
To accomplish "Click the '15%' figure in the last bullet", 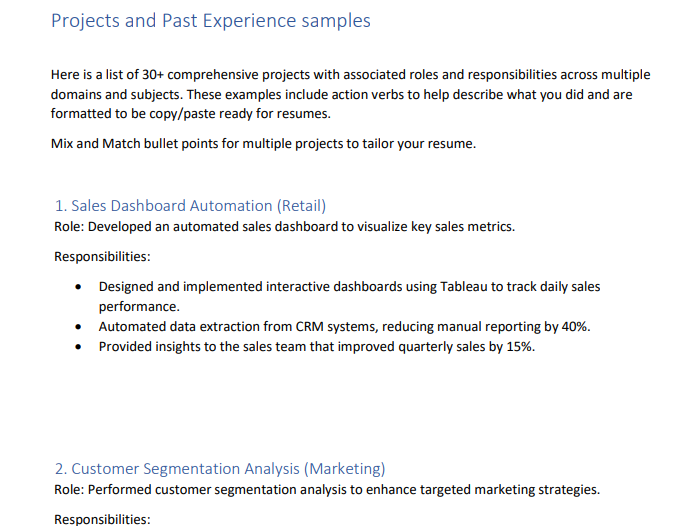I will [x=519, y=346].
